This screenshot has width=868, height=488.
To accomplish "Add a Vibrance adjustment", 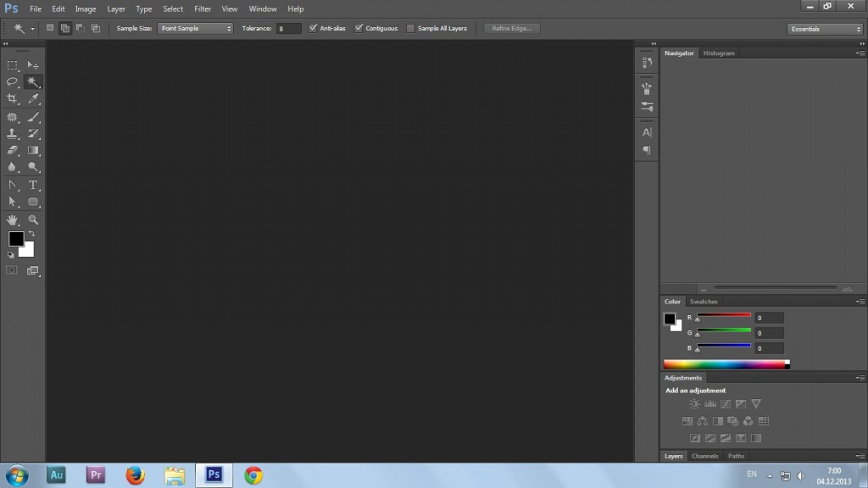I will [x=756, y=404].
